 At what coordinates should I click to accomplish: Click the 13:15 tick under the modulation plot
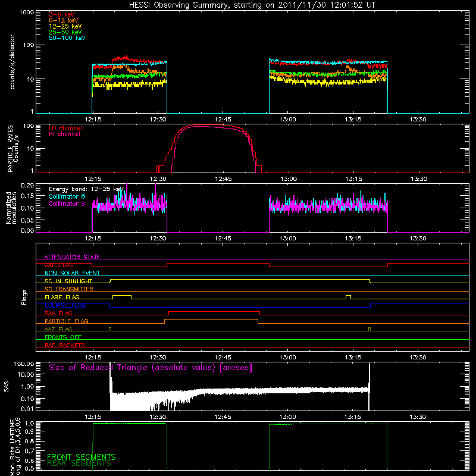pyautogui.click(x=353, y=239)
